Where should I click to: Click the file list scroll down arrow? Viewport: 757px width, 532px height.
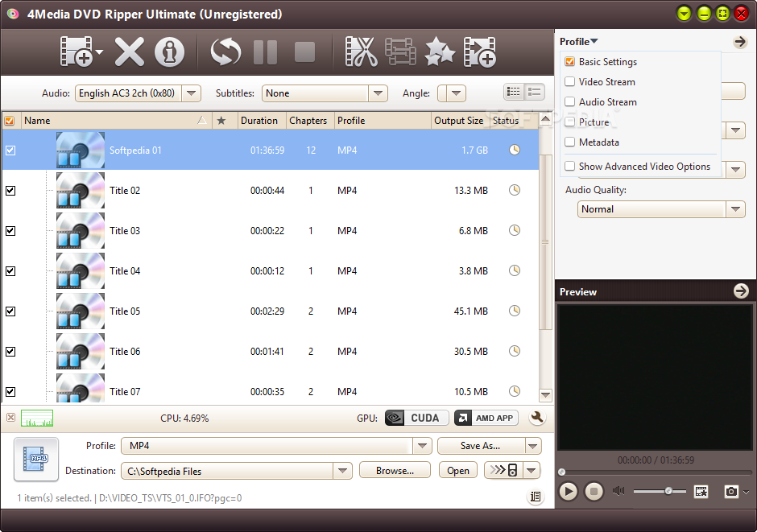[x=545, y=395]
